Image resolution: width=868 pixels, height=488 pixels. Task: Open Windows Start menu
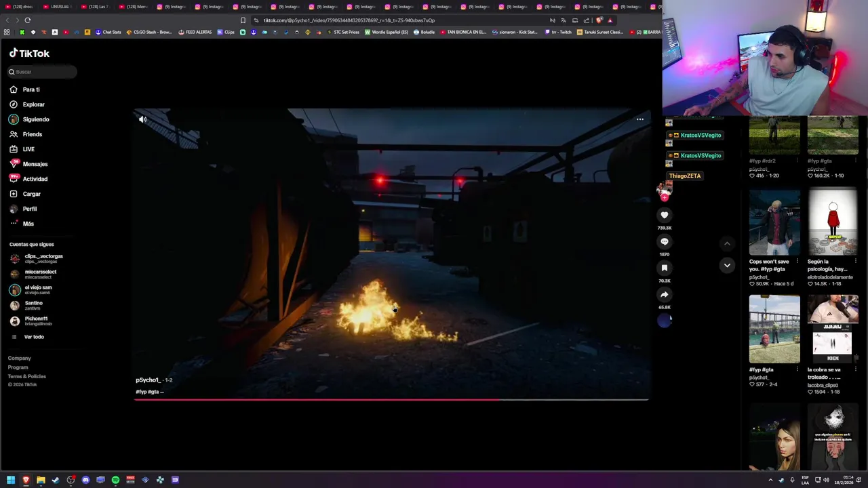point(11,480)
